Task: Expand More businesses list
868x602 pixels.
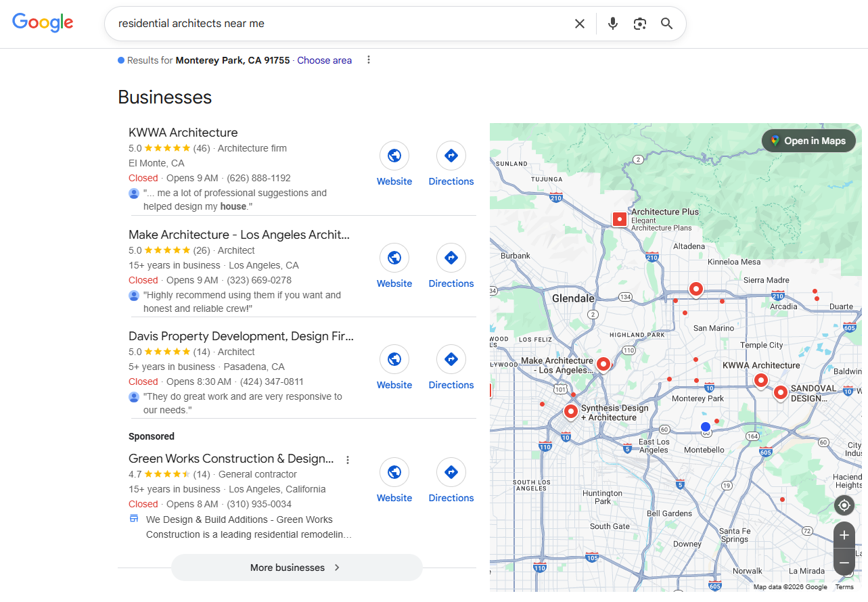Action: tap(296, 568)
